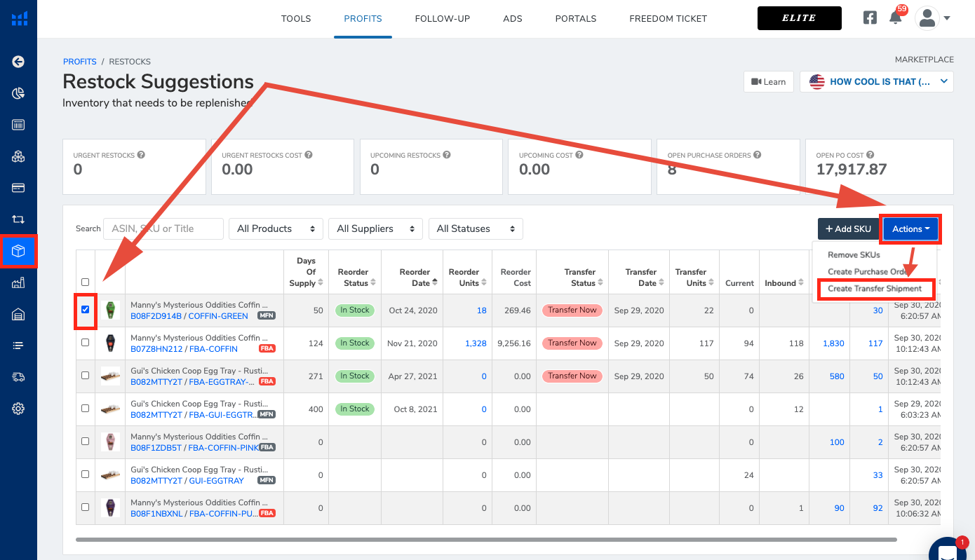Open the credit card icon in sidebar

18,188
